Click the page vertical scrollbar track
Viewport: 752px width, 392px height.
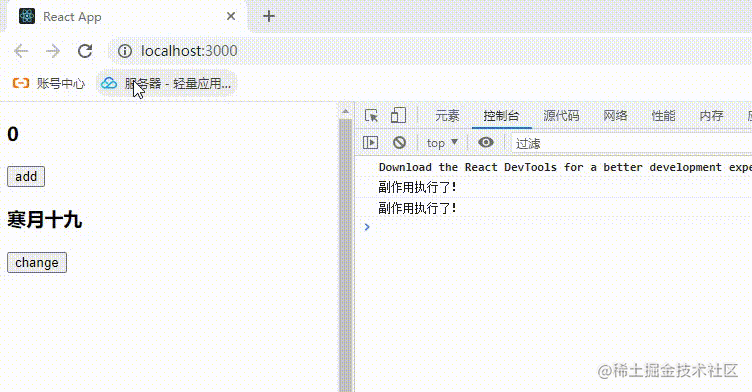[345, 254]
